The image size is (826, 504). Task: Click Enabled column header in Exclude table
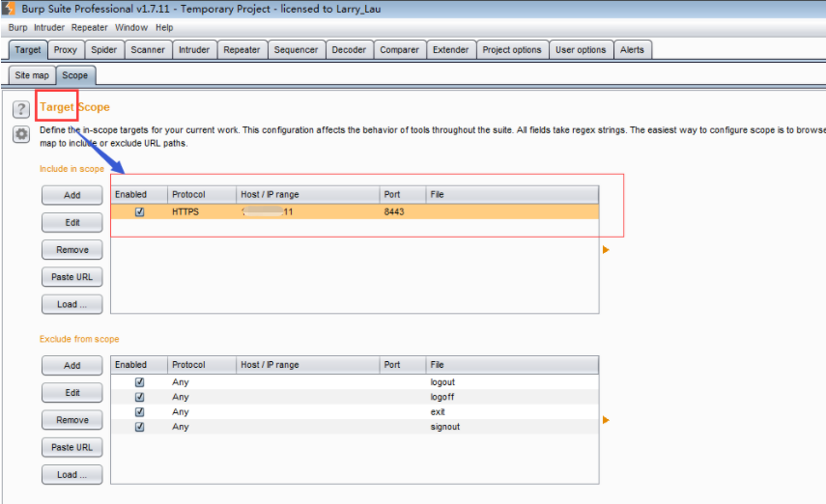[139, 364]
